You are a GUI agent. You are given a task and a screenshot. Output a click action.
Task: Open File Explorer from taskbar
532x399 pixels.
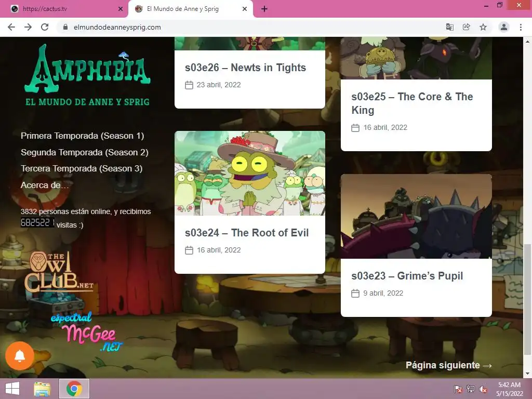tap(42, 389)
